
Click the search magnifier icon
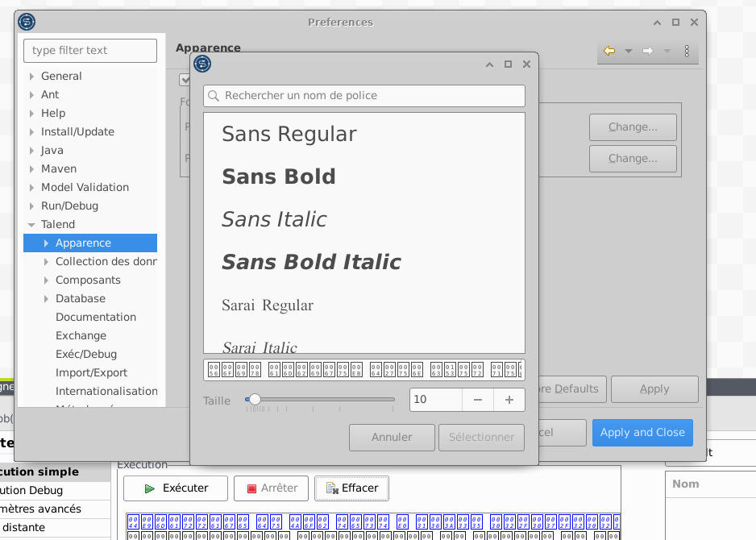point(213,95)
